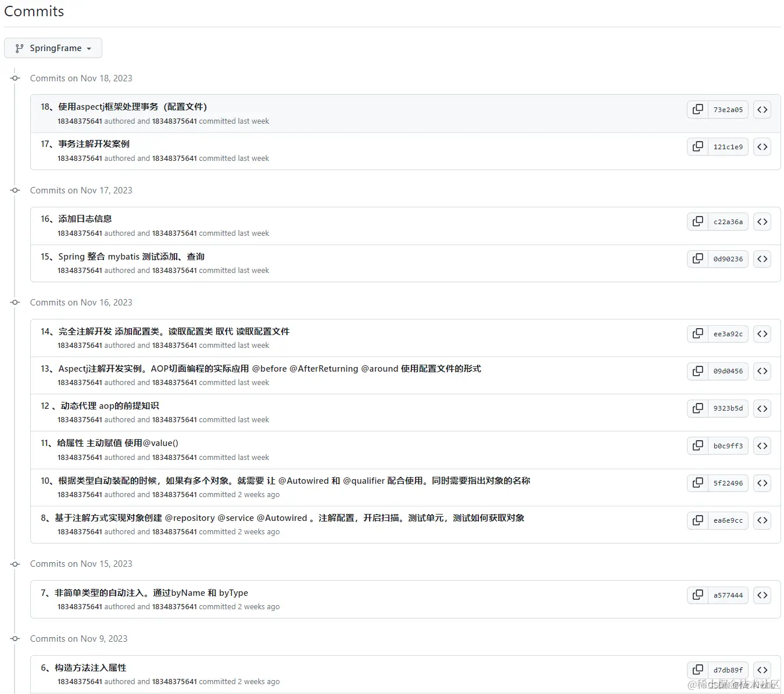The height and width of the screenshot is (694, 784).
Task: Browse repository at commit c22a36a
Action: pyautogui.click(x=762, y=221)
